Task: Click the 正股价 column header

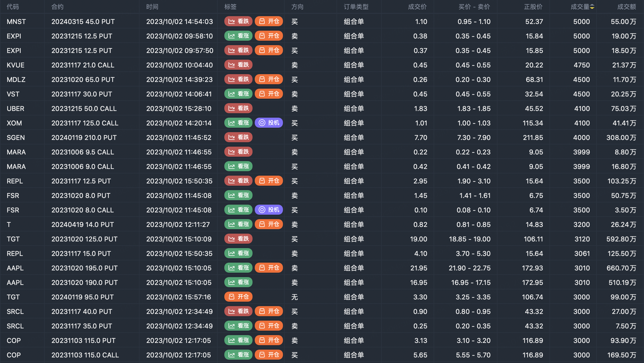Action: coord(533,7)
